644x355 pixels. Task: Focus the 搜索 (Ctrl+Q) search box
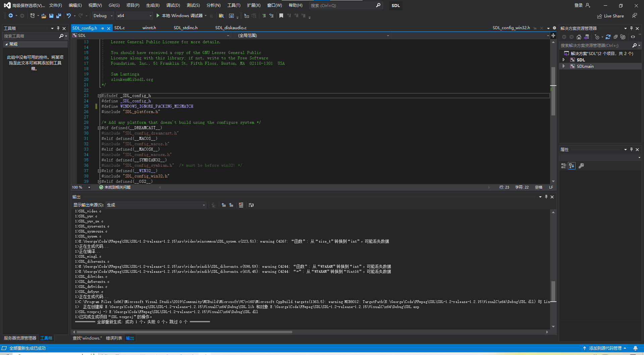point(345,5)
